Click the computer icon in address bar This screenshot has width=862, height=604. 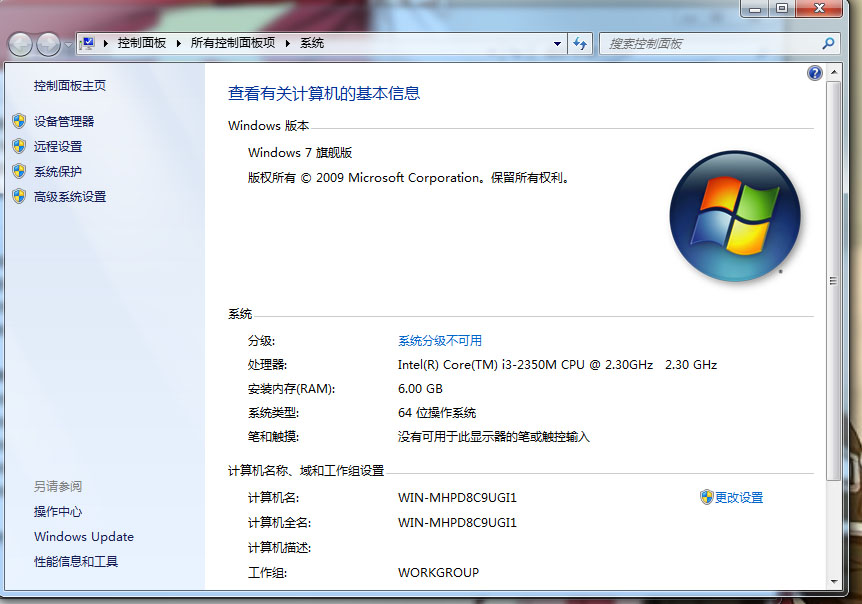[87, 44]
